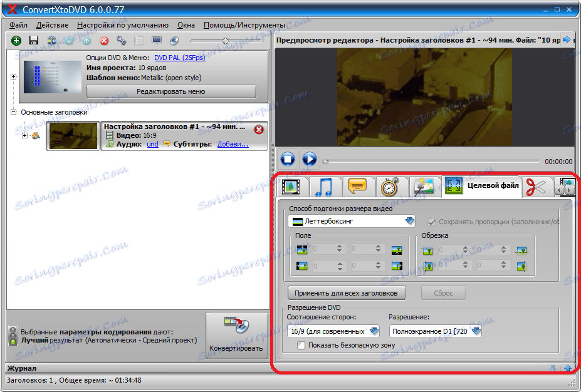Screen dimensions: 581x392
Task: Open the cut editor via the scissors icon
Action: 536,186
